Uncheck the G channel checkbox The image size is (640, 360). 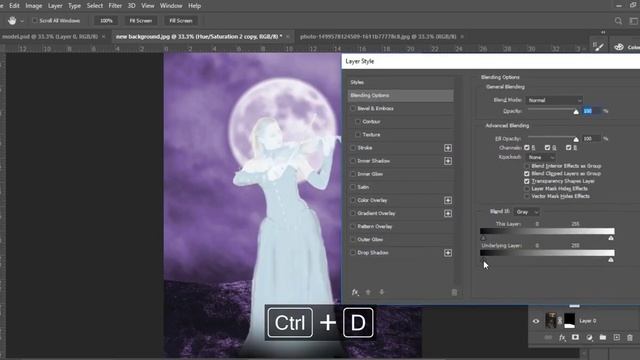point(547,148)
